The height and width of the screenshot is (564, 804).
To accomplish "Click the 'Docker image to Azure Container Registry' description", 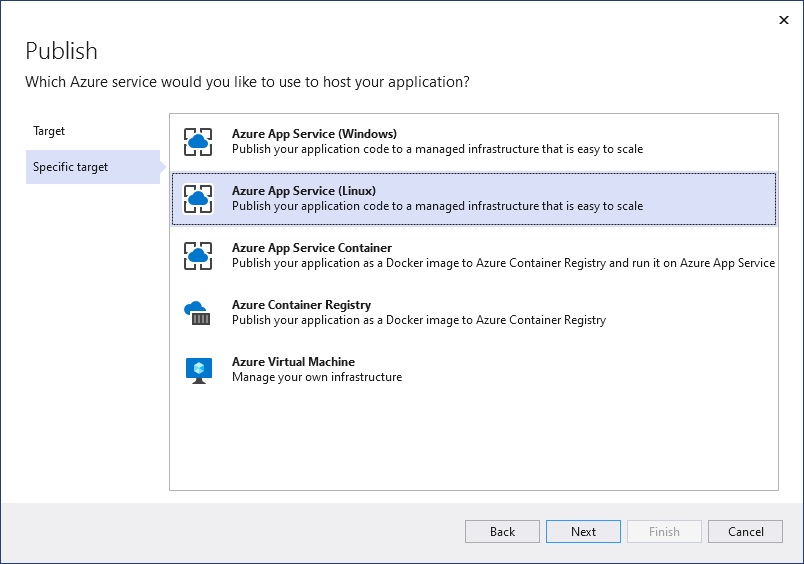I will coord(419,320).
